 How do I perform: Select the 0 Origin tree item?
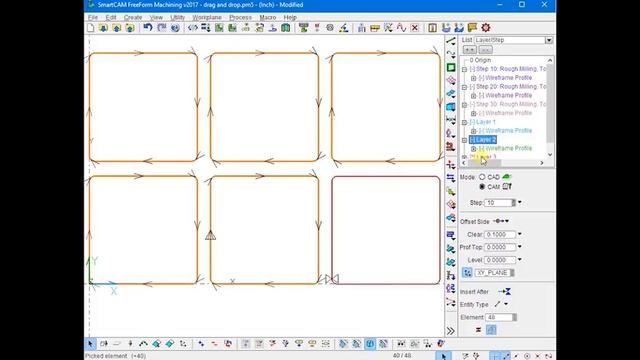coord(480,60)
